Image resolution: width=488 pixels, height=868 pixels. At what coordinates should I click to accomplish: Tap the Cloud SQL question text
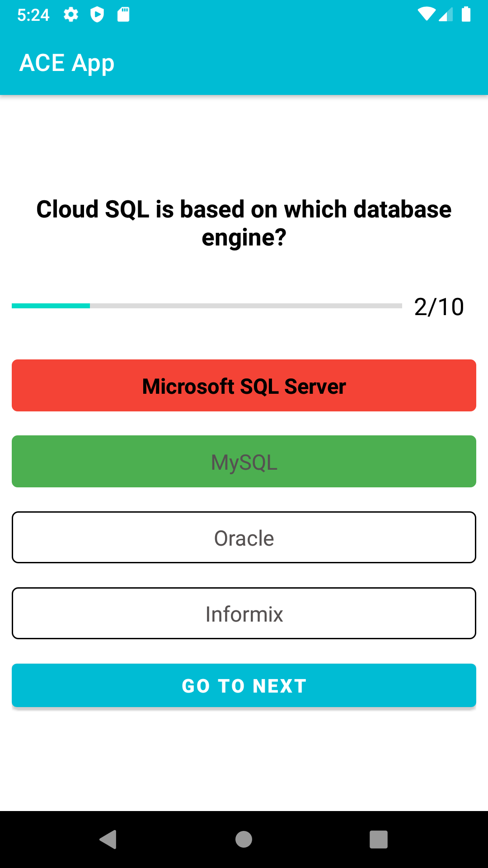244,222
